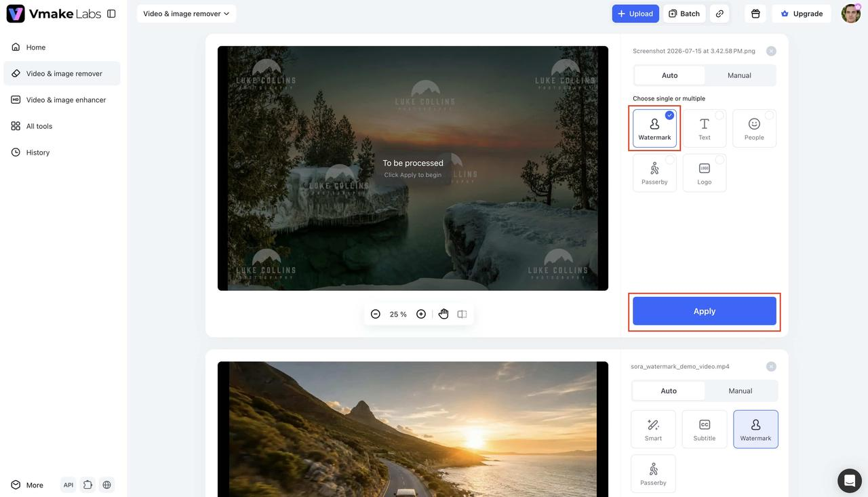Open the store box icon beside Upgrade
868x497 pixels.
755,14
